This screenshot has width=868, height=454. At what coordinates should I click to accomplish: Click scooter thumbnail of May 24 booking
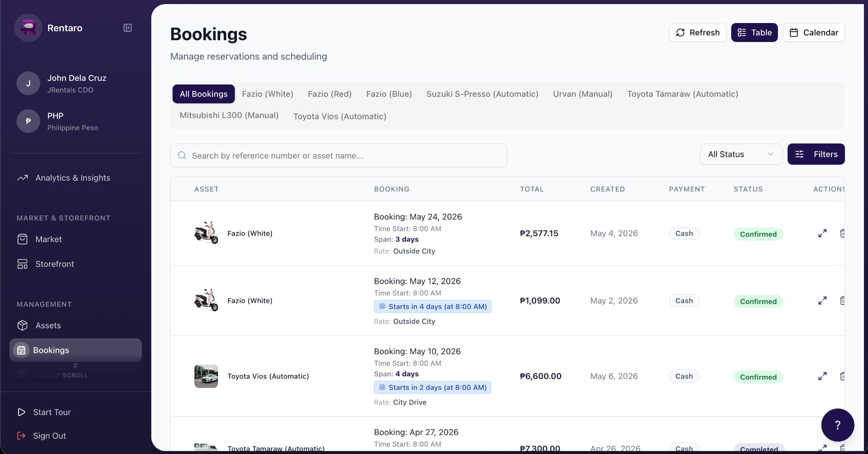pos(206,233)
